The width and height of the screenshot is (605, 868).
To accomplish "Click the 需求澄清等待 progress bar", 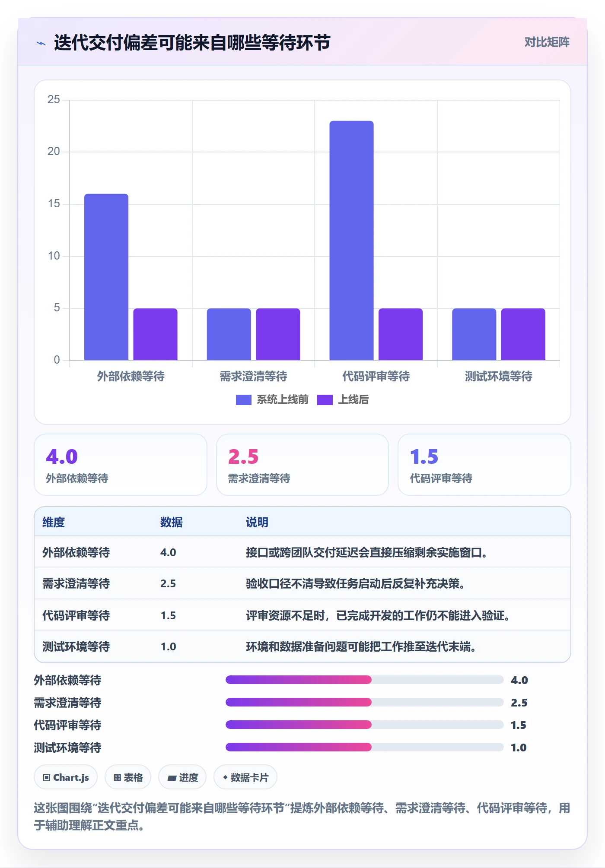I will (364, 702).
